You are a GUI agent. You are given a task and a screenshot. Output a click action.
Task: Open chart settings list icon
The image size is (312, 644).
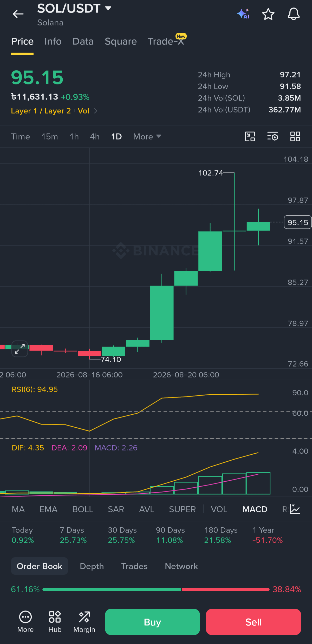pyautogui.click(x=272, y=136)
